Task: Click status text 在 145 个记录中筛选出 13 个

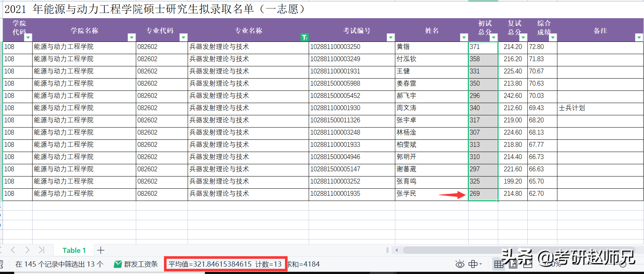Action: tap(59, 264)
